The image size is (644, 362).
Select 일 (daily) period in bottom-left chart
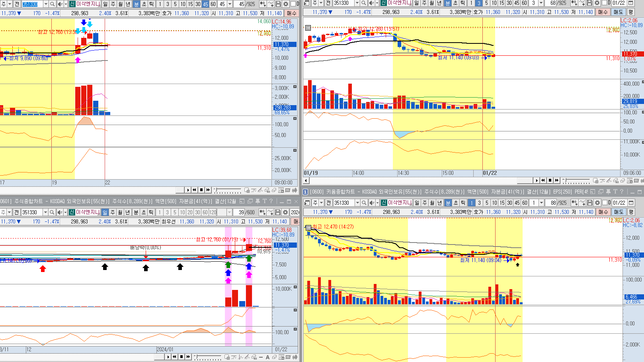[x=105, y=212]
